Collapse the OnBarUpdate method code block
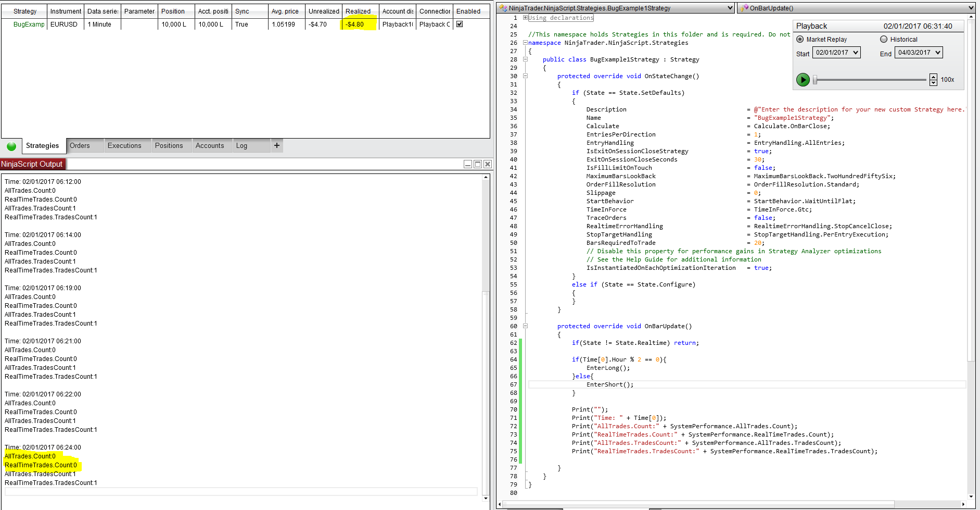Viewport: 980px width, 510px height. click(x=525, y=326)
